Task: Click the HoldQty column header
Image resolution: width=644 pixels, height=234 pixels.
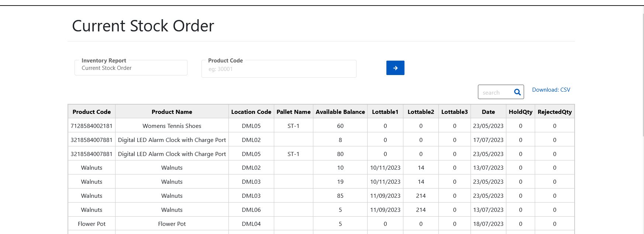Action: 520,112
